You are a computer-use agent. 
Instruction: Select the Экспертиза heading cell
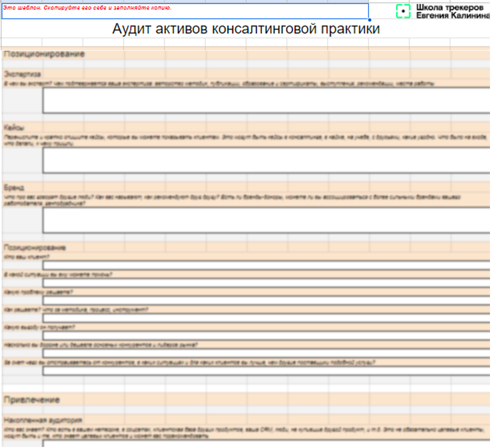point(23,74)
